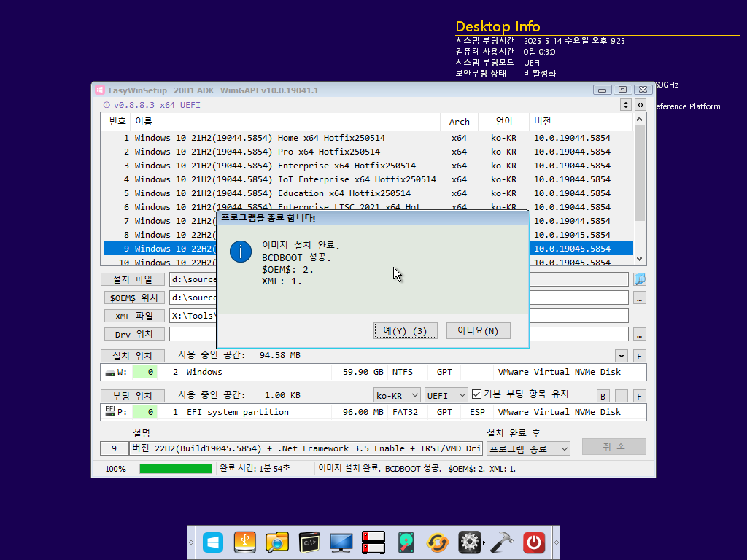Image resolution: width=747 pixels, height=560 pixels.
Task: Open the folder search icon in dock
Action: [277, 542]
